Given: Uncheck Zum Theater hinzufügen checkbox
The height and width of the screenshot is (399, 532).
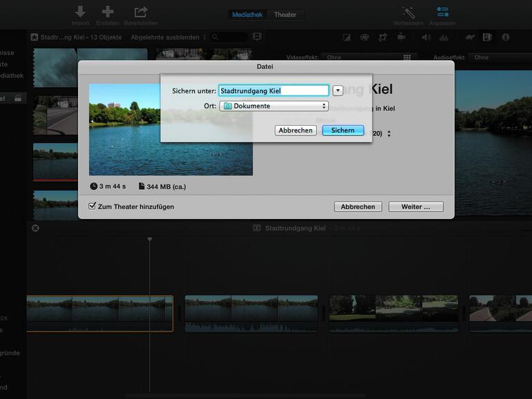Looking at the screenshot, I should click(x=93, y=206).
